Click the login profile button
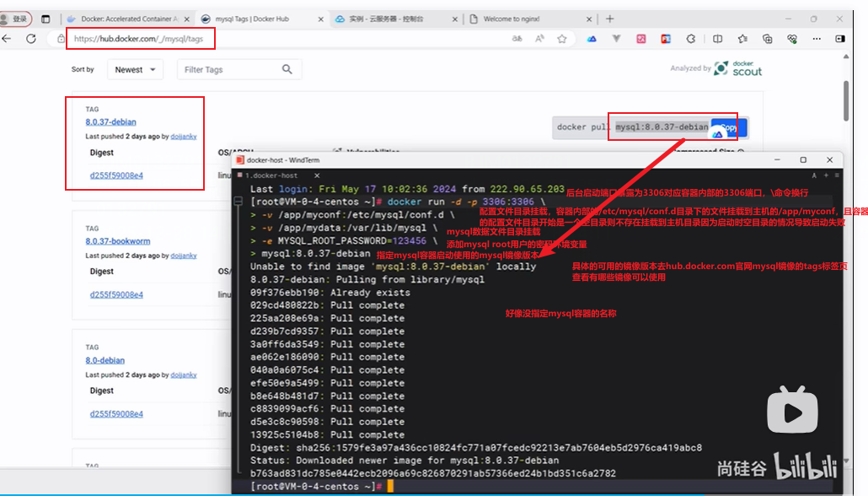 (16, 19)
